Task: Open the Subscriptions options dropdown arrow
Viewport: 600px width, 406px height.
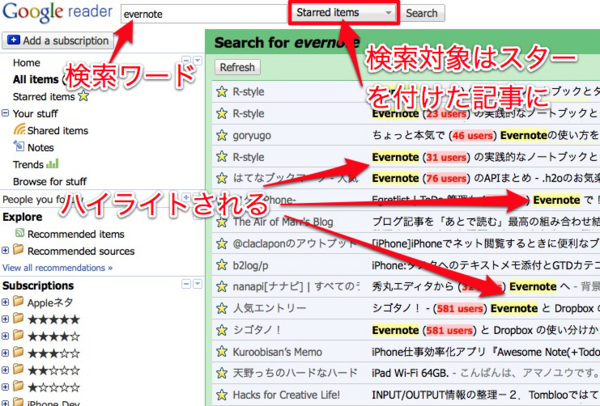Action: click(198, 284)
